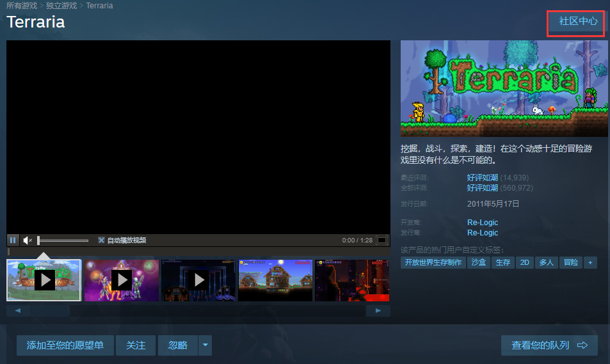The height and width of the screenshot is (364, 610).
Task: Click the video progress bar
Action: point(198,251)
